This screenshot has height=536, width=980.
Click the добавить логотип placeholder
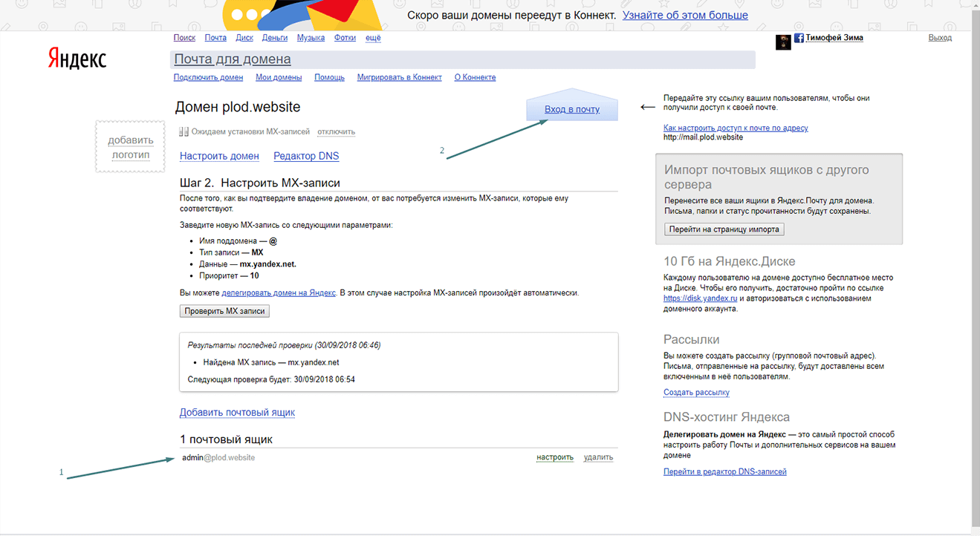(x=131, y=147)
